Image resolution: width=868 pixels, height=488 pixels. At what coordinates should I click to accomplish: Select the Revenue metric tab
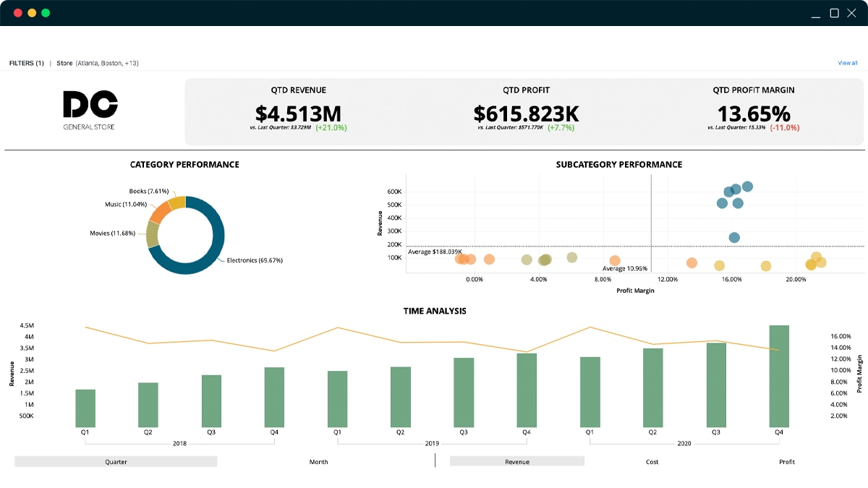(516, 461)
